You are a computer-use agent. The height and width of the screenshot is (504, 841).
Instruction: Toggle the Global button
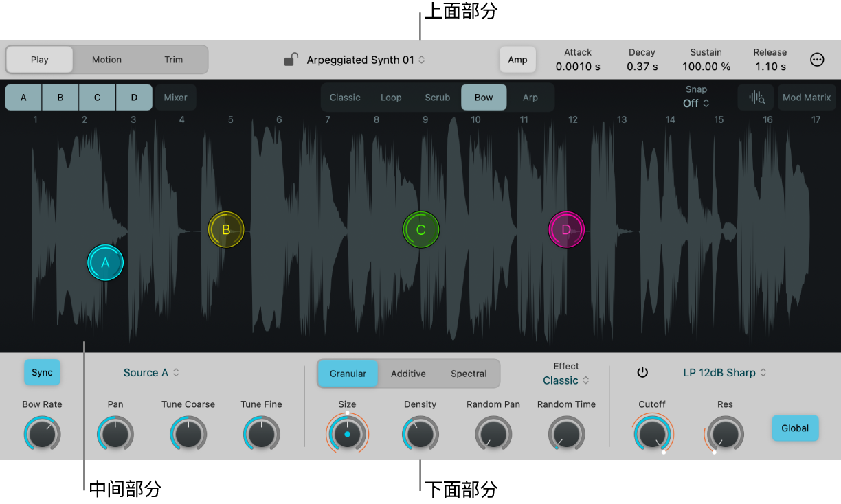795,428
